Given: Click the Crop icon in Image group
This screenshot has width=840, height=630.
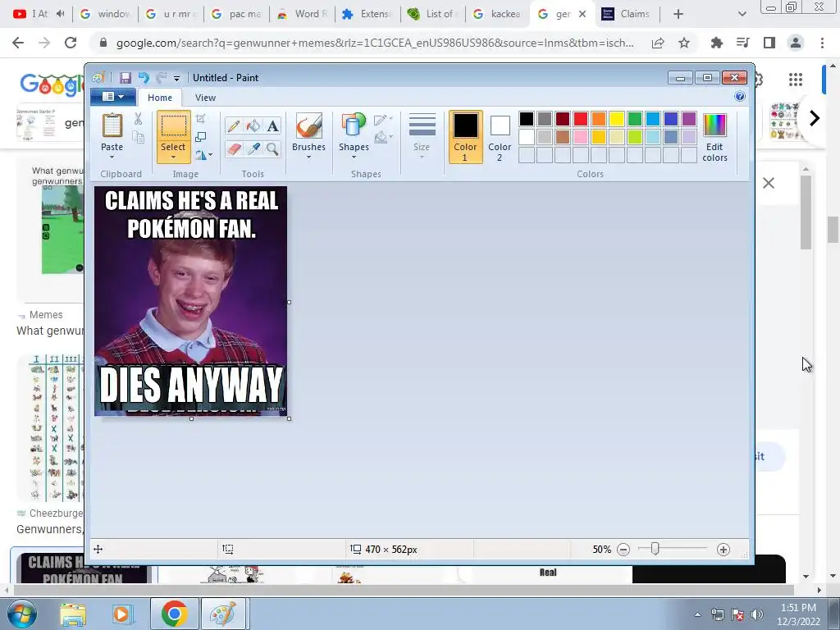Looking at the screenshot, I should 201,119.
